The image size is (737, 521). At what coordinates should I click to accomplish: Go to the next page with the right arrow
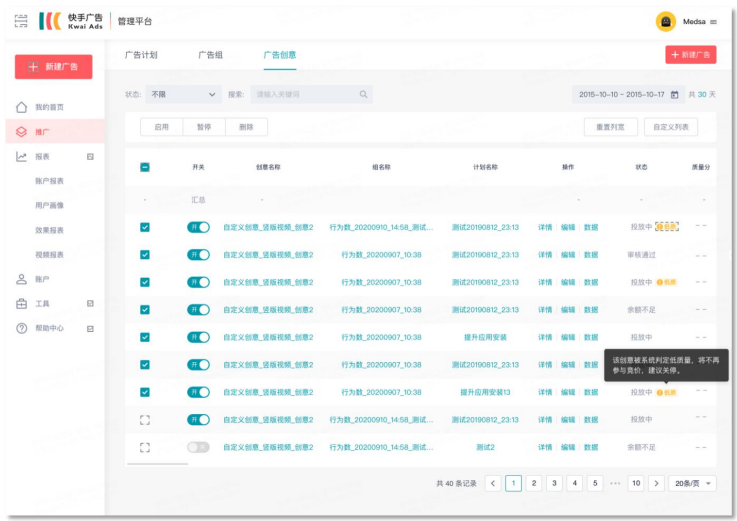click(657, 483)
